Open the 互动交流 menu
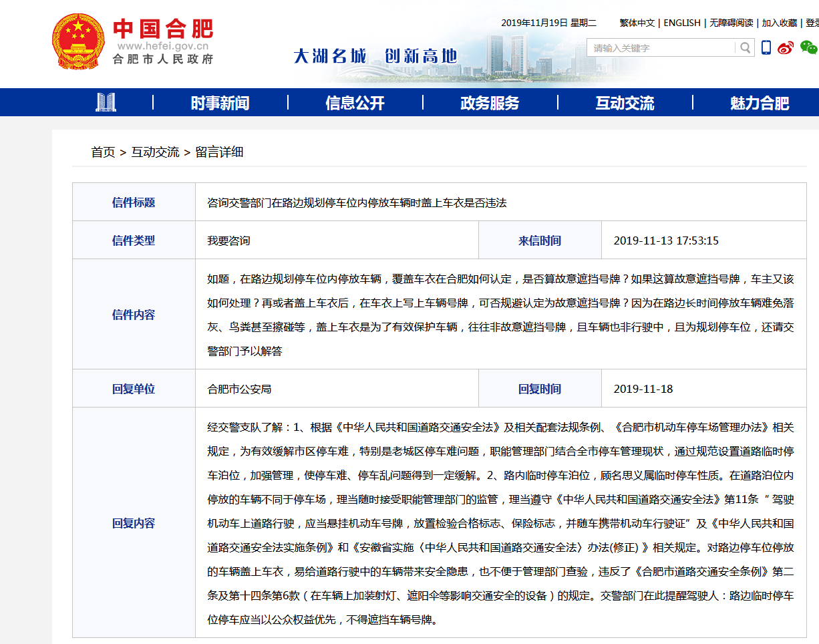This screenshot has width=819, height=644. coord(625,103)
